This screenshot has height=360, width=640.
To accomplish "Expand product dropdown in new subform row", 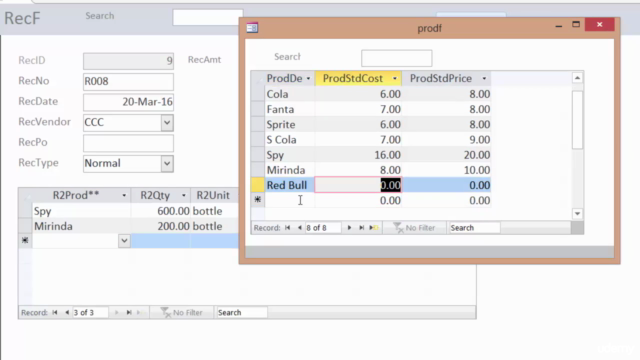I will coord(124,241).
